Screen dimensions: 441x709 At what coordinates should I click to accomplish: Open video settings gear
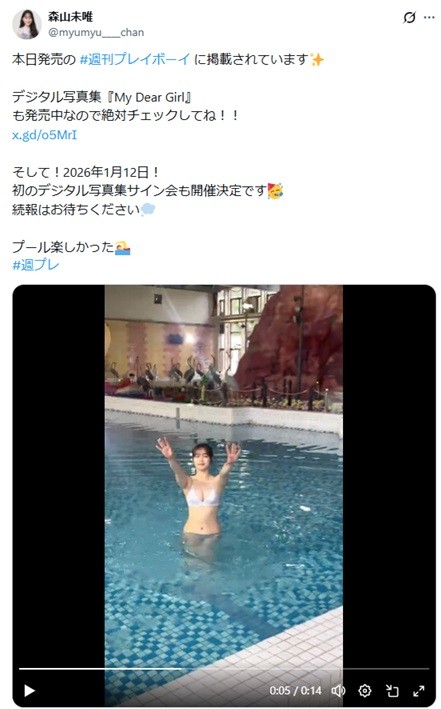(x=365, y=690)
